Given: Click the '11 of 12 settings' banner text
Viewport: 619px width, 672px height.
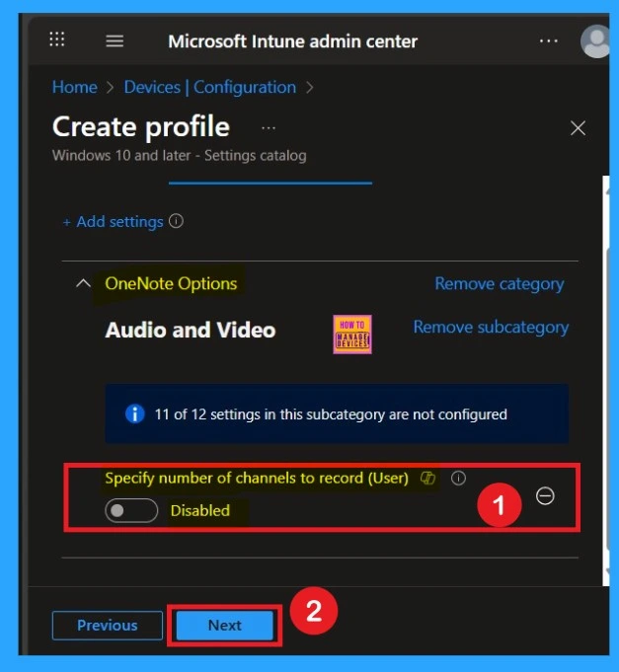Looking at the screenshot, I should click(x=331, y=414).
